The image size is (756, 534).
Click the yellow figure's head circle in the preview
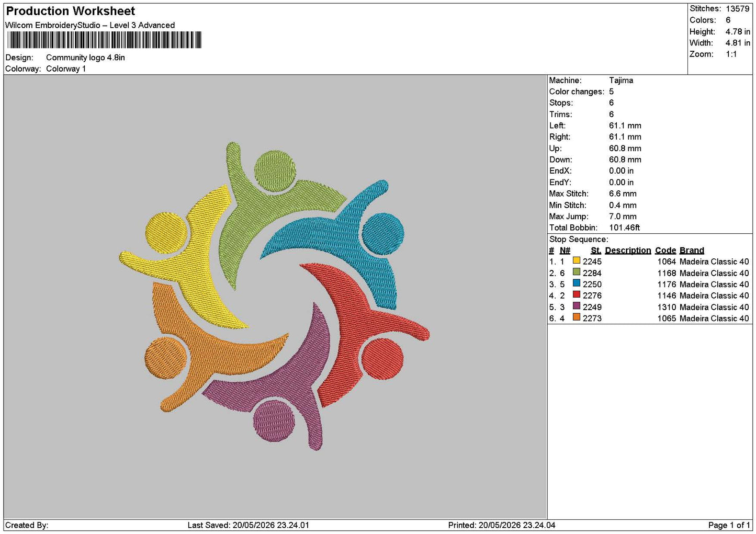(166, 233)
